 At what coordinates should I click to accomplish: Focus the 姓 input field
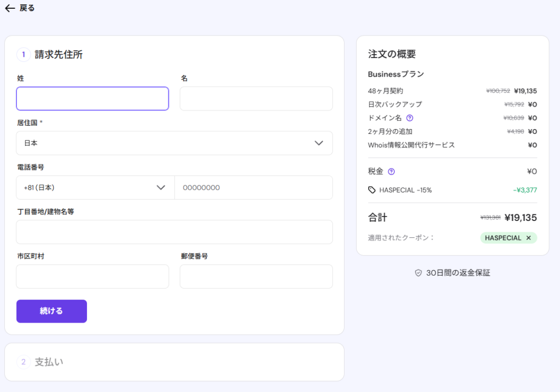coord(92,99)
